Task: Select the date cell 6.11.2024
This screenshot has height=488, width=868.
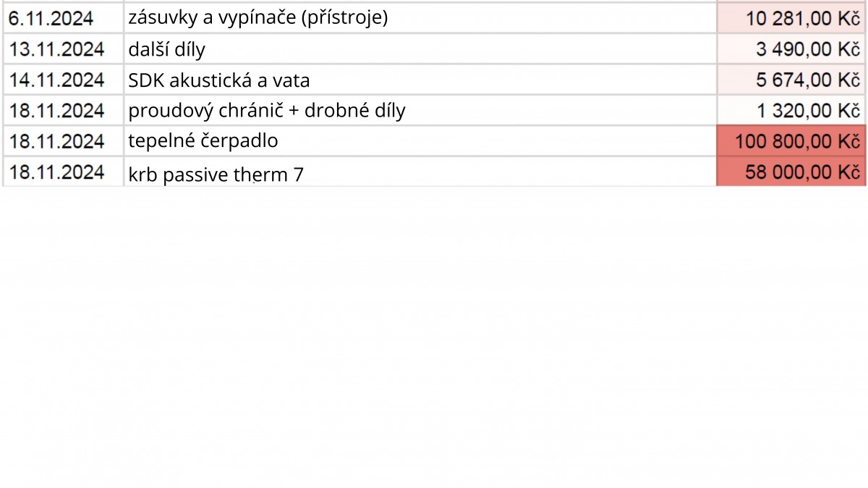Action: pyautogui.click(x=64, y=18)
